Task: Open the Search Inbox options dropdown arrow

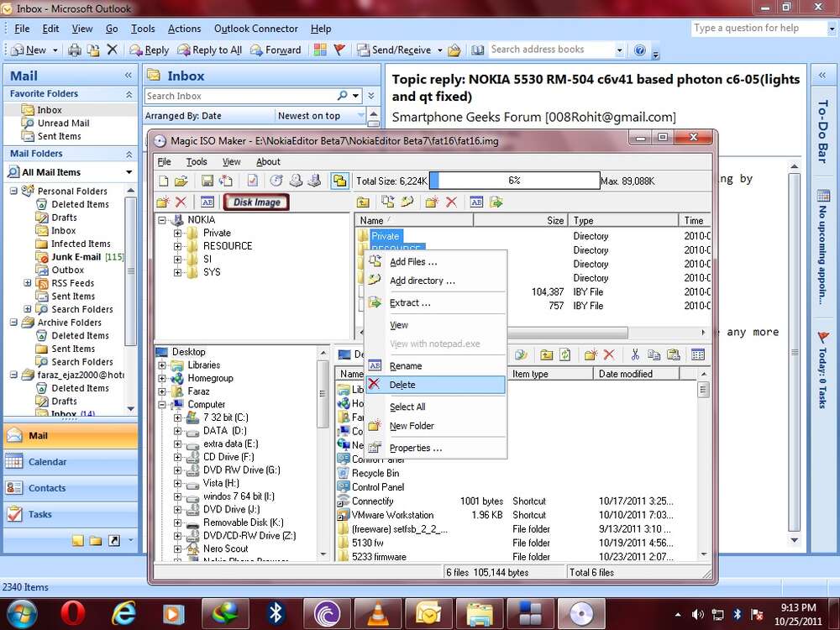Action: tap(355, 96)
